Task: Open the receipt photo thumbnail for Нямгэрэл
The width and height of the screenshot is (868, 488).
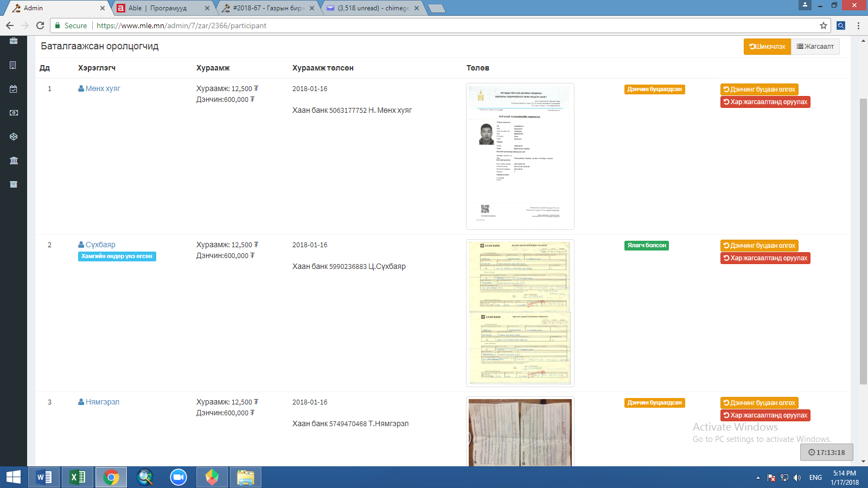Action: (x=520, y=432)
